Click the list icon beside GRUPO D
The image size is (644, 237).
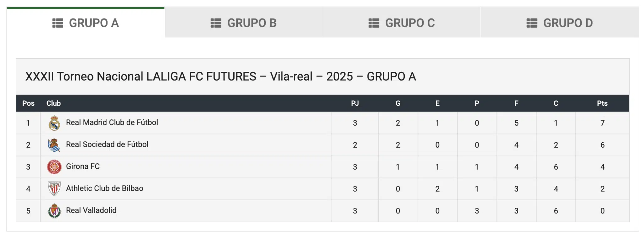coord(532,23)
